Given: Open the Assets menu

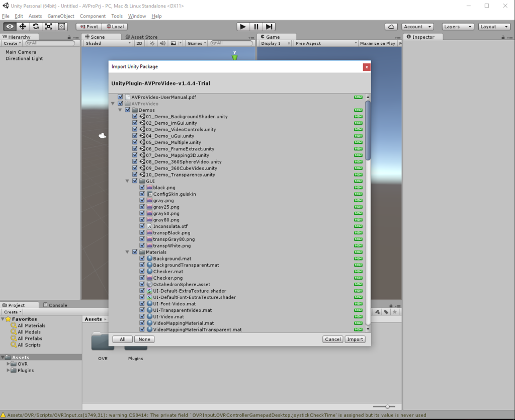Looking at the screenshot, I should click(x=35, y=16).
